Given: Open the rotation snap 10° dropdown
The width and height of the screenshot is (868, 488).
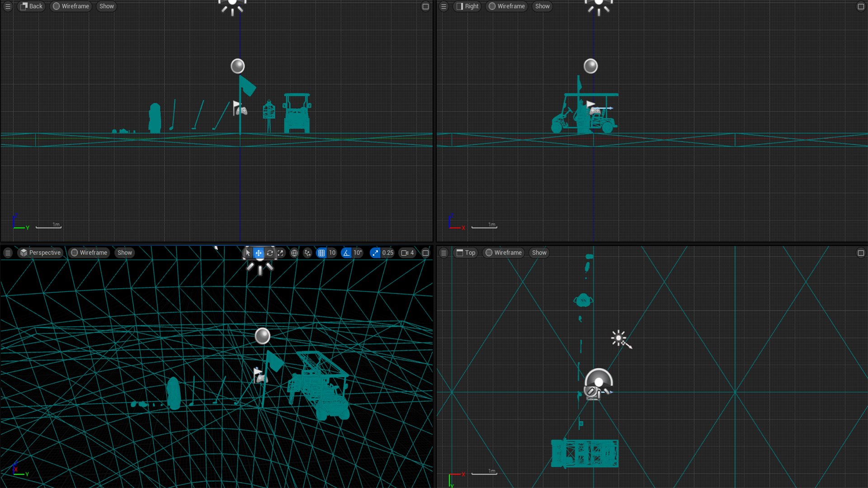Looking at the screenshot, I should coord(358,253).
